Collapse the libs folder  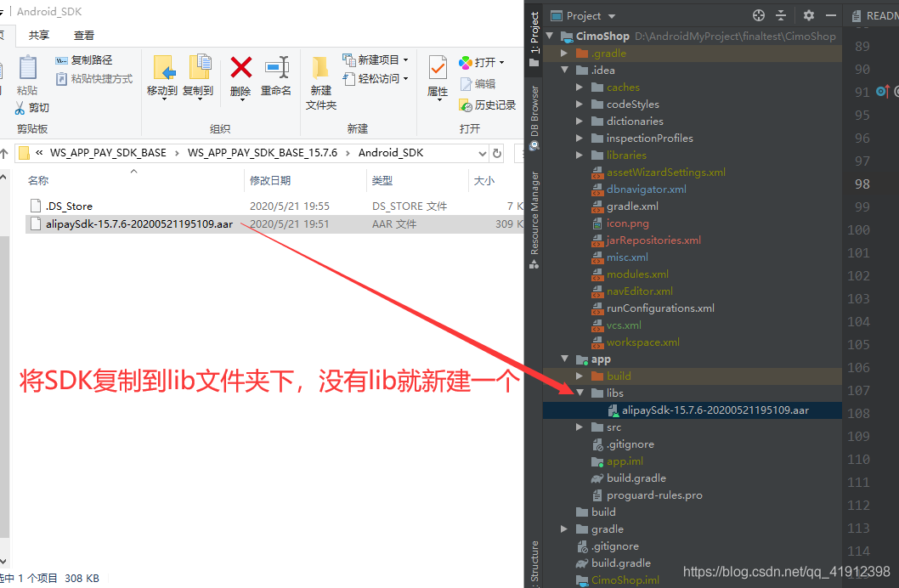click(580, 393)
